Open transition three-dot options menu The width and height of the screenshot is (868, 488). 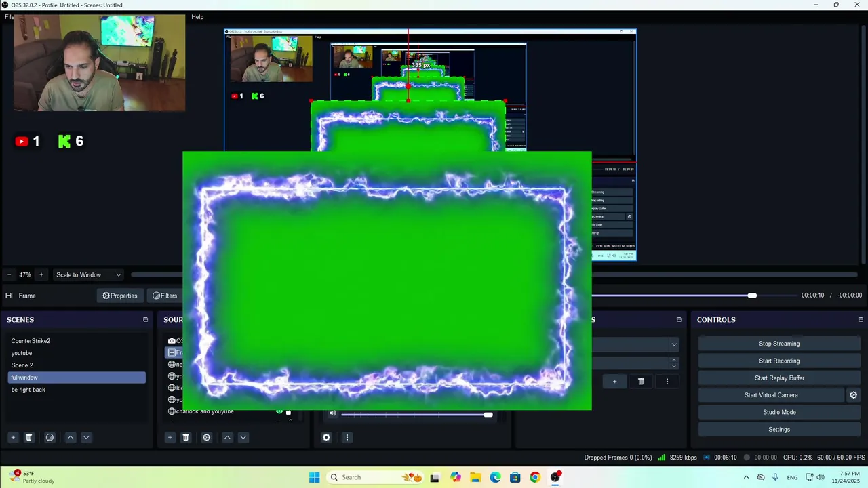pyautogui.click(x=667, y=382)
